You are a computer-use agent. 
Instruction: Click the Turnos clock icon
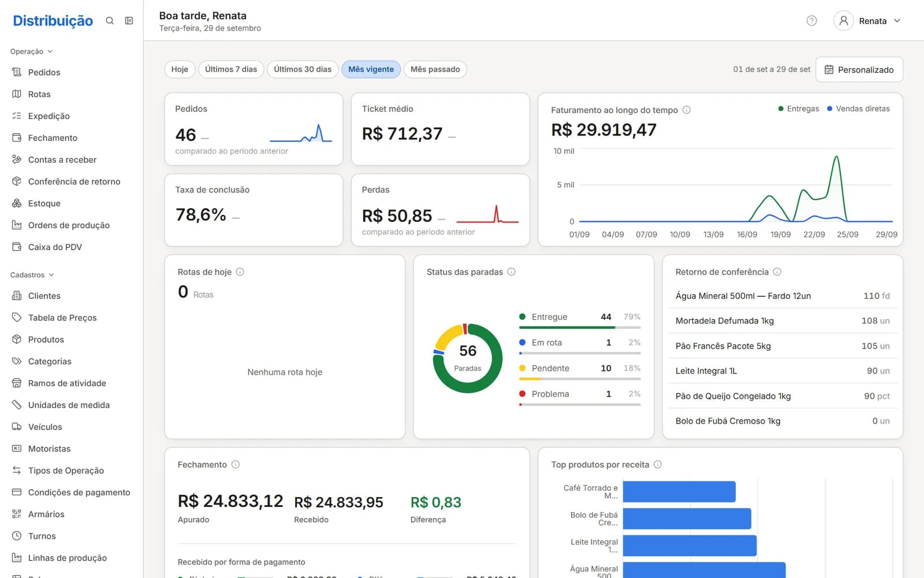coord(17,536)
